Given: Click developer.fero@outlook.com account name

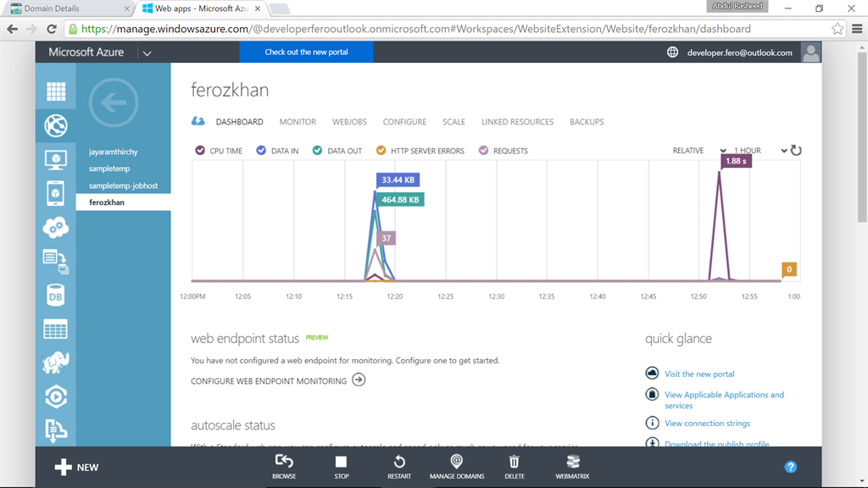Looking at the screenshot, I should (739, 53).
